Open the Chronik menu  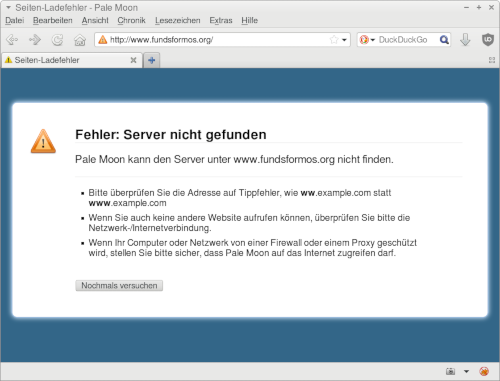(x=131, y=20)
